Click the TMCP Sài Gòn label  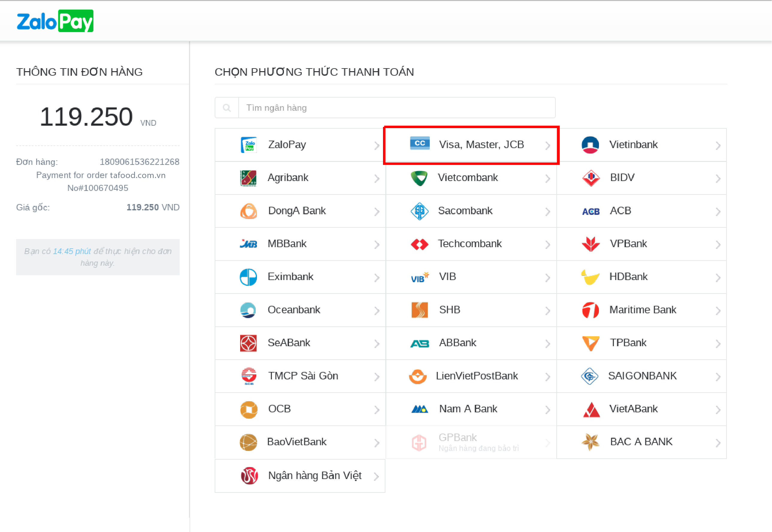coord(303,376)
